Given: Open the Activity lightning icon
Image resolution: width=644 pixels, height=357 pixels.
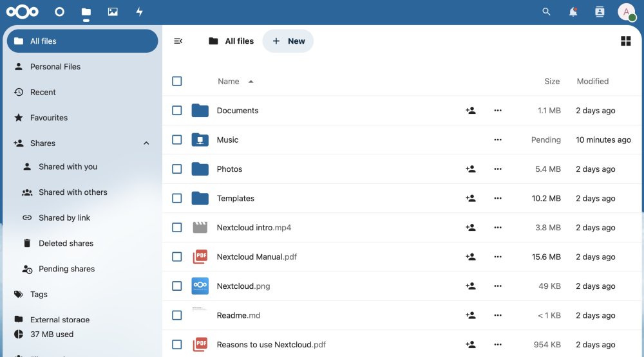Looking at the screenshot, I should [x=140, y=12].
